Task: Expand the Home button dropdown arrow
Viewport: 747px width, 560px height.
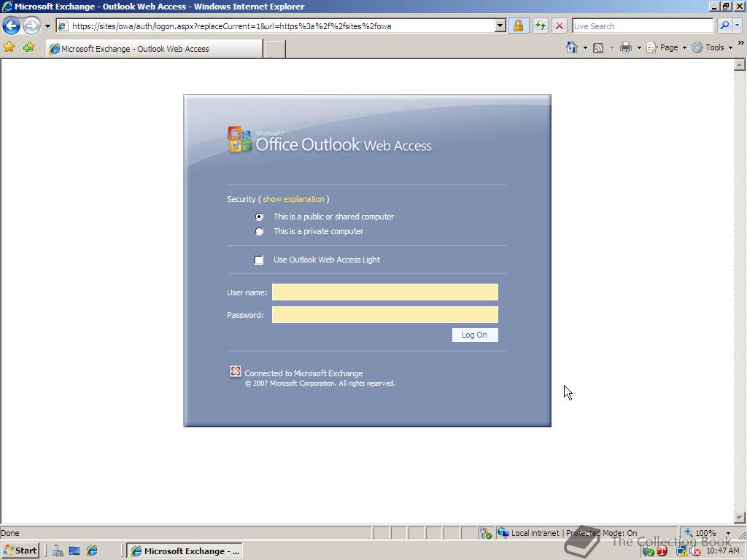Action: click(x=585, y=47)
